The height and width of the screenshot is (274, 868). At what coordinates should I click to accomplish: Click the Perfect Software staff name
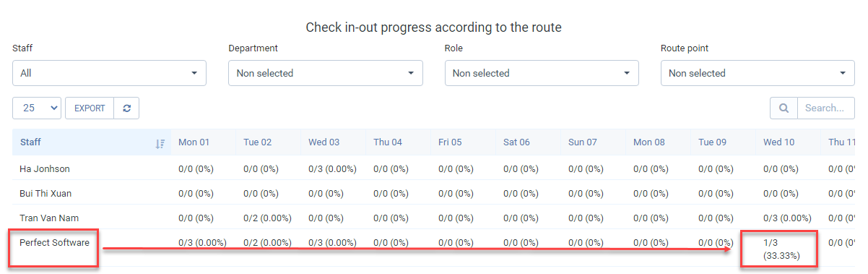click(54, 243)
